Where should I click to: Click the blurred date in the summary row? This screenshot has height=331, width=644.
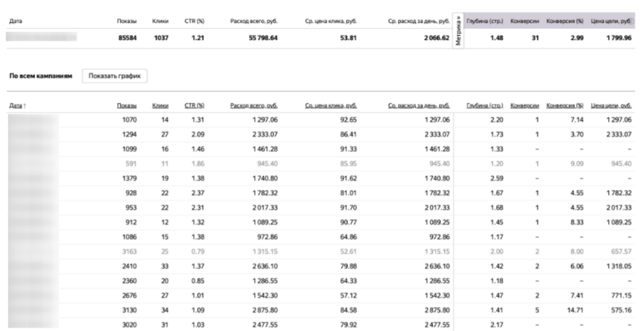(x=42, y=37)
